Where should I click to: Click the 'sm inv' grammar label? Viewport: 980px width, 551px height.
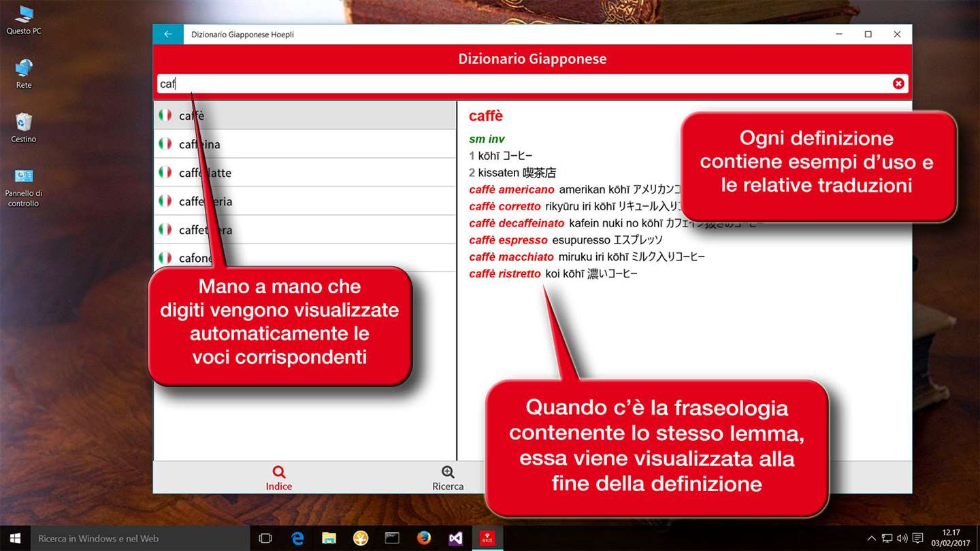coord(487,139)
